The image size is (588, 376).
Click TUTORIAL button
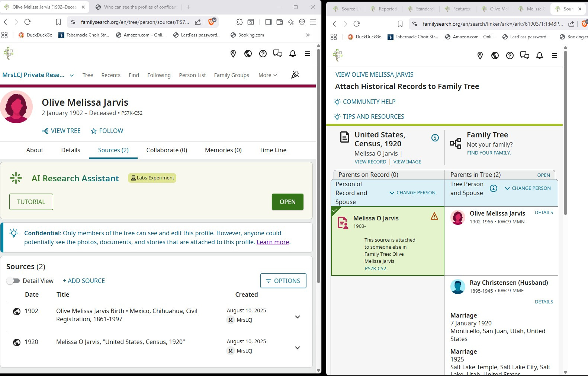click(31, 202)
